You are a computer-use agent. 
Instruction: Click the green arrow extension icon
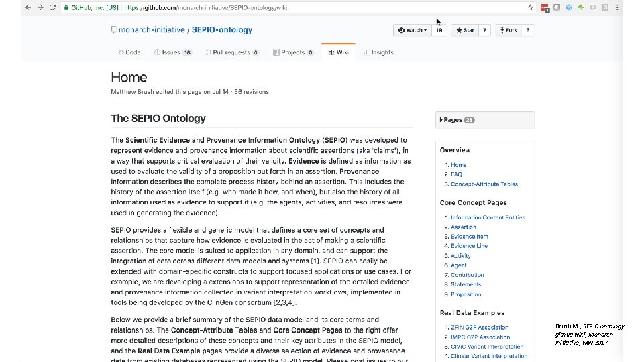[x=581, y=7]
